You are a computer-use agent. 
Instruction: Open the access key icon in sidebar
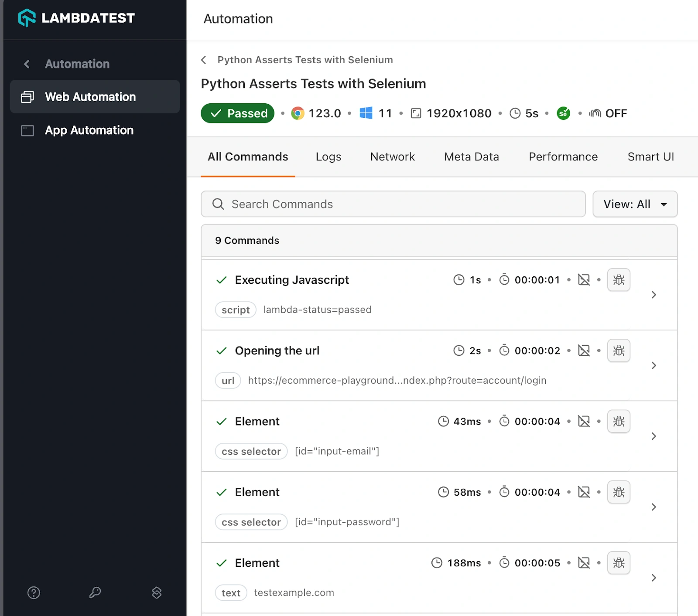coord(95,592)
